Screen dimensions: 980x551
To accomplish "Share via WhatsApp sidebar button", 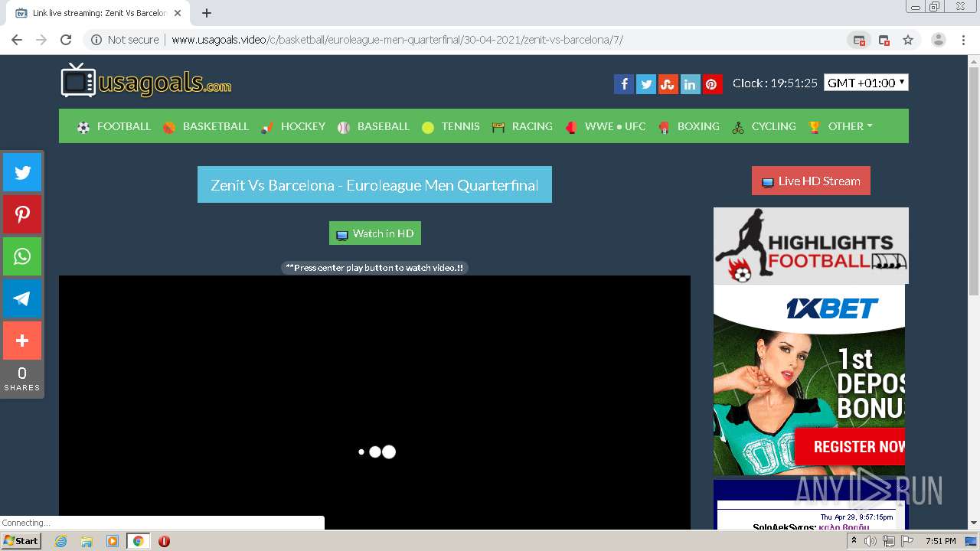I will 22,256.
